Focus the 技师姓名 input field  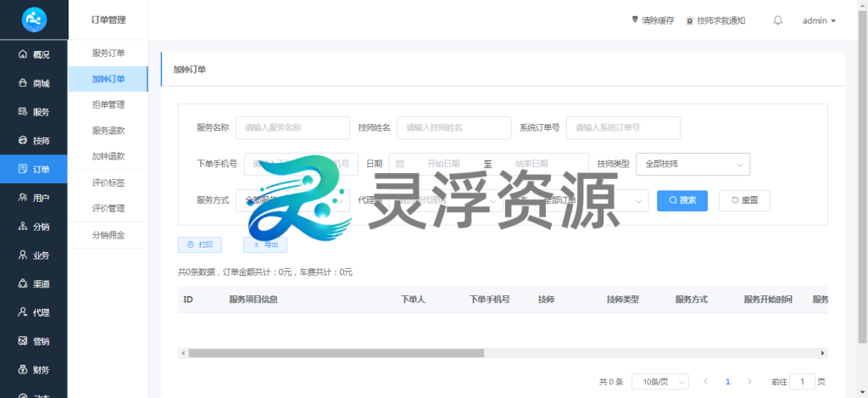click(x=454, y=127)
